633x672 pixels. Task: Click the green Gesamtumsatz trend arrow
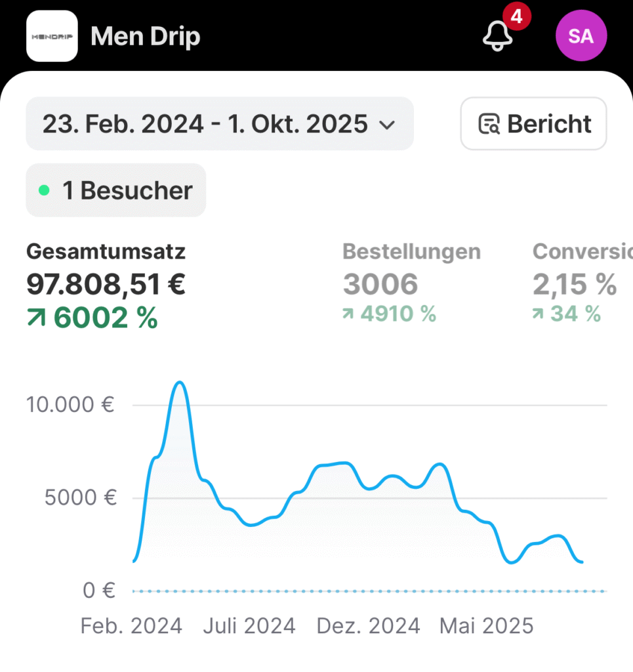(x=37, y=319)
